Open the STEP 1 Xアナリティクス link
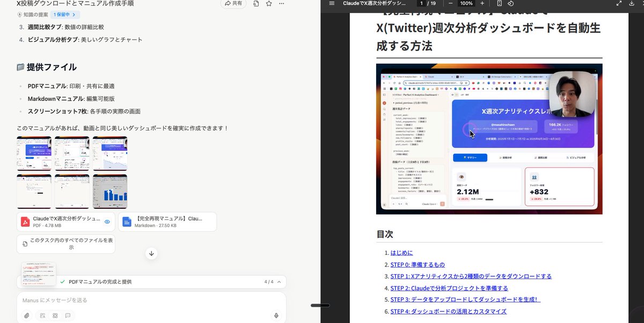644x323 pixels. click(471, 276)
